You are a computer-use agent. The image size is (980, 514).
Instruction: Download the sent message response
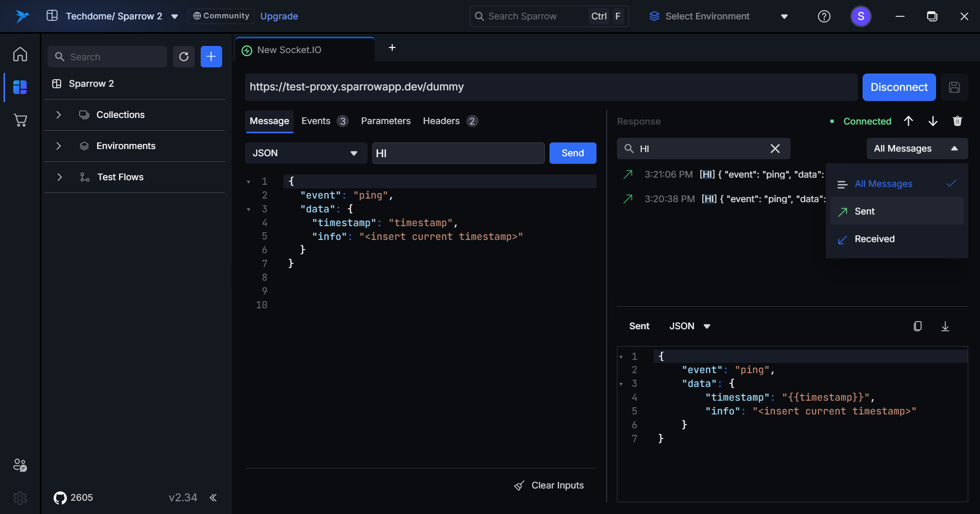(945, 326)
